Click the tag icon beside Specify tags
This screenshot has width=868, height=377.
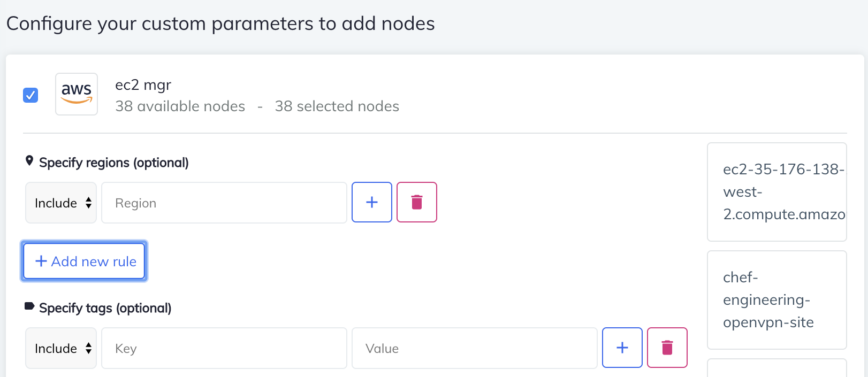pyautogui.click(x=29, y=306)
